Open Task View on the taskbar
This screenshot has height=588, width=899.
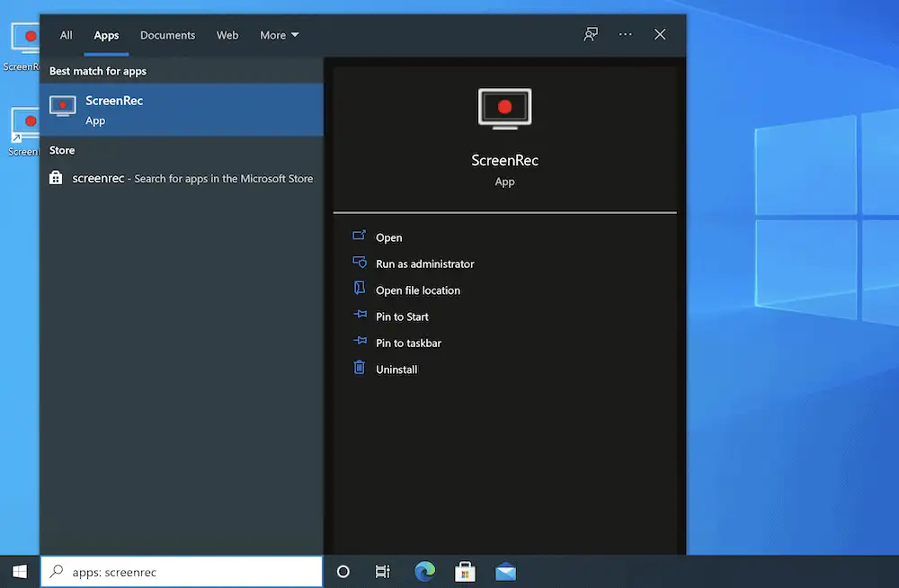tap(382, 571)
